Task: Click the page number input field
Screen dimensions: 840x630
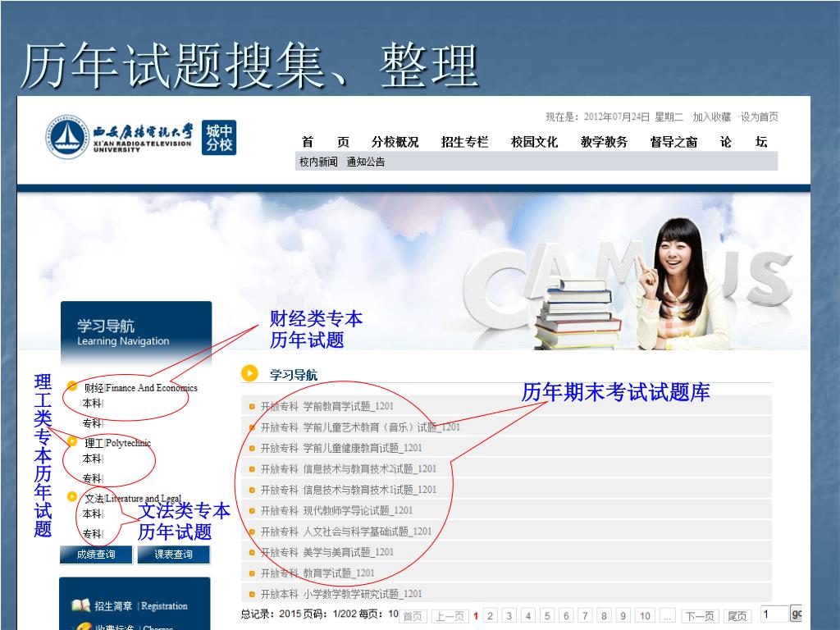Action: click(x=774, y=614)
